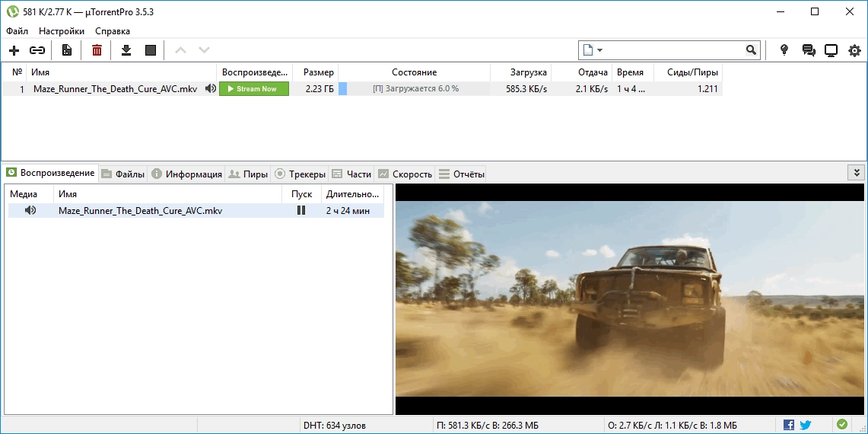This screenshot has width=868, height=434.
Task: Switch to the Файлы tab
Action: coord(123,174)
